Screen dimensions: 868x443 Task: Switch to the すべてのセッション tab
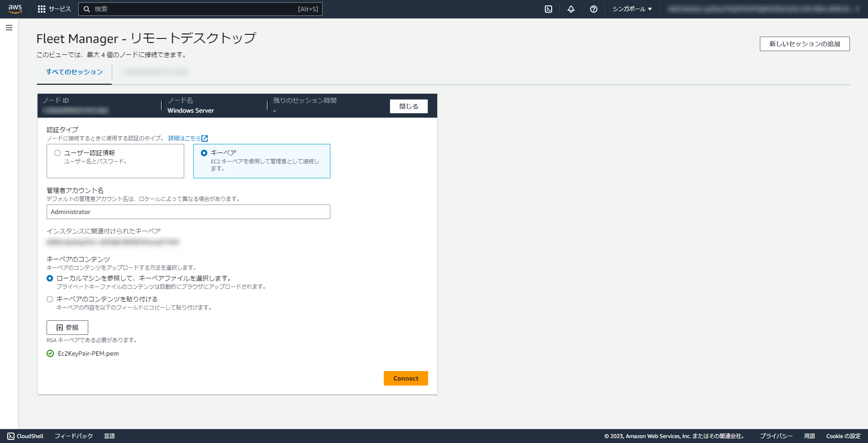click(74, 71)
